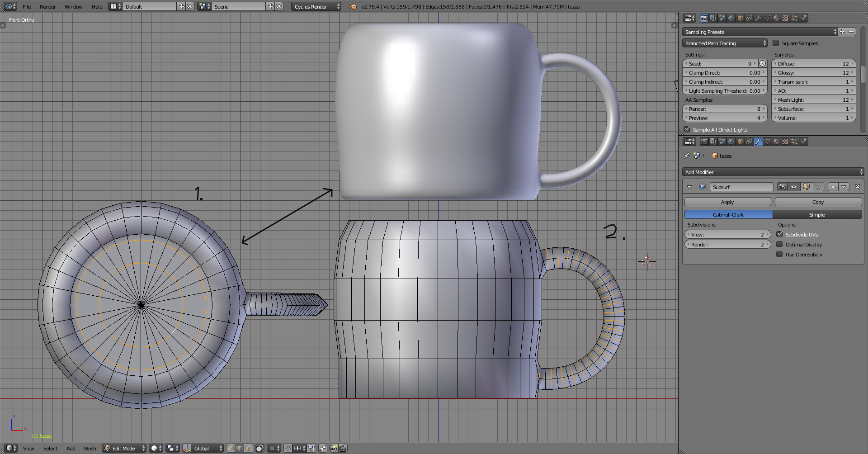
Task: Click OpenGL render animation clapper icon
Action: pos(343,448)
